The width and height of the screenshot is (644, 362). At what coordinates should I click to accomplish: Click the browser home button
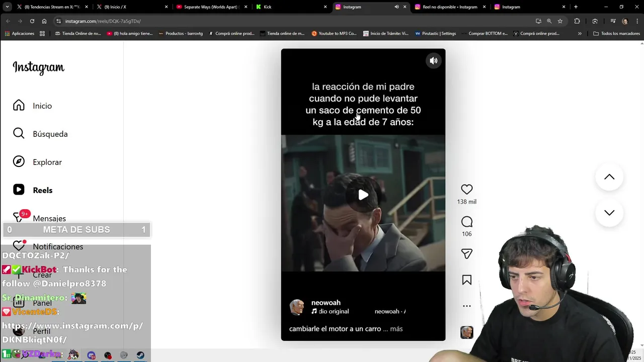click(44, 21)
